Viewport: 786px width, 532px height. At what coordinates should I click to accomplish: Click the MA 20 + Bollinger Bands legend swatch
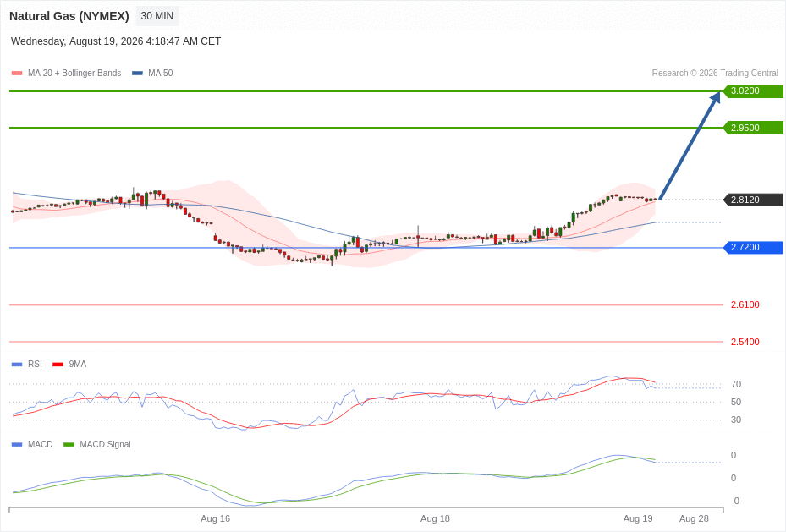click(17, 73)
